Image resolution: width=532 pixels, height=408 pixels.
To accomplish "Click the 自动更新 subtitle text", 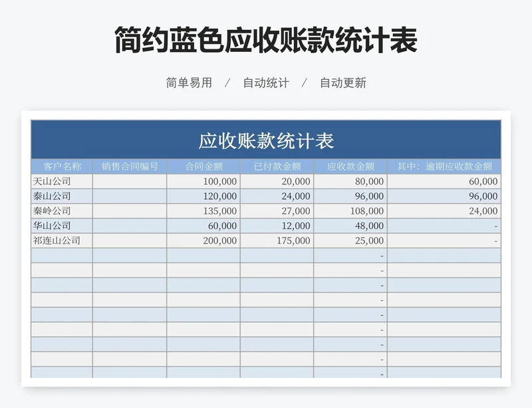I will pos(343,83).
